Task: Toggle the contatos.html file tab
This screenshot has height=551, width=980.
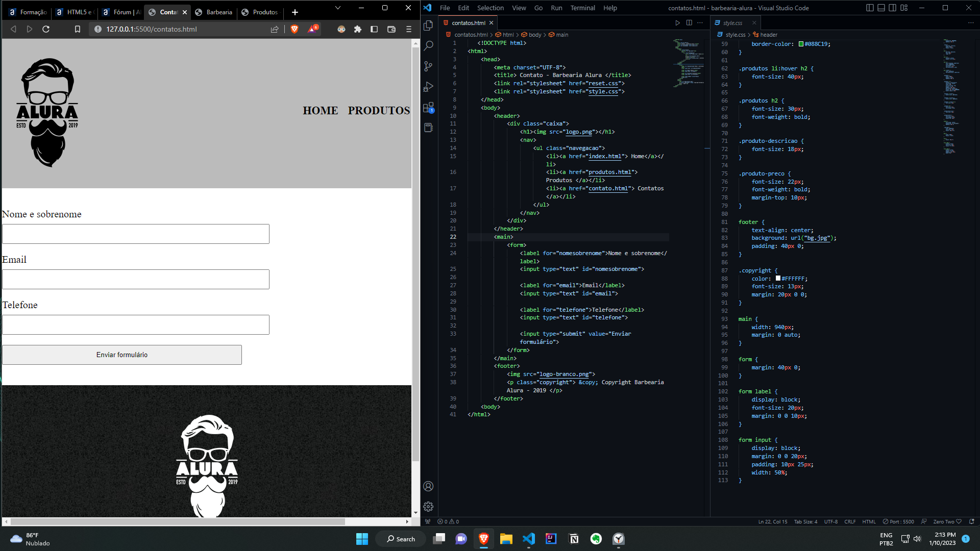Action: click(x=468, y=22)
